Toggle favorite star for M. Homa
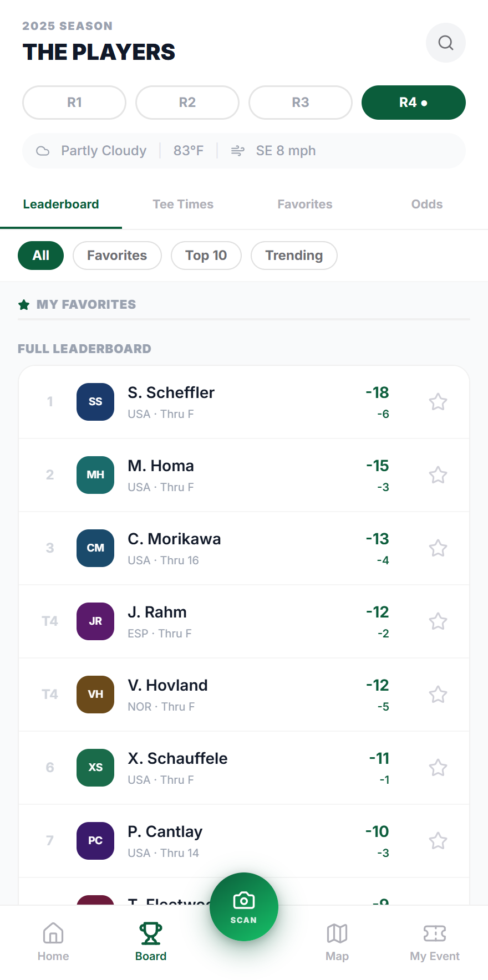Image resolution: width=488 pixels, height=980 pixels. pos(438,475)
